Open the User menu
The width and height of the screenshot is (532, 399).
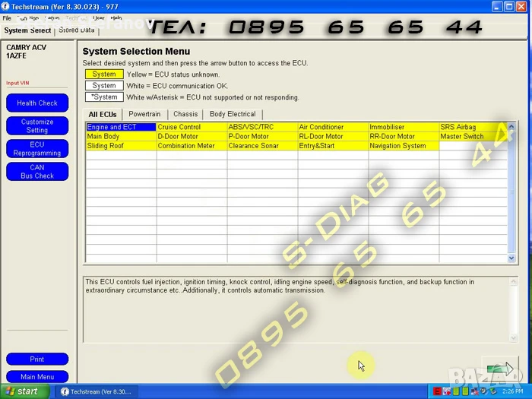(x=98, y=18)
